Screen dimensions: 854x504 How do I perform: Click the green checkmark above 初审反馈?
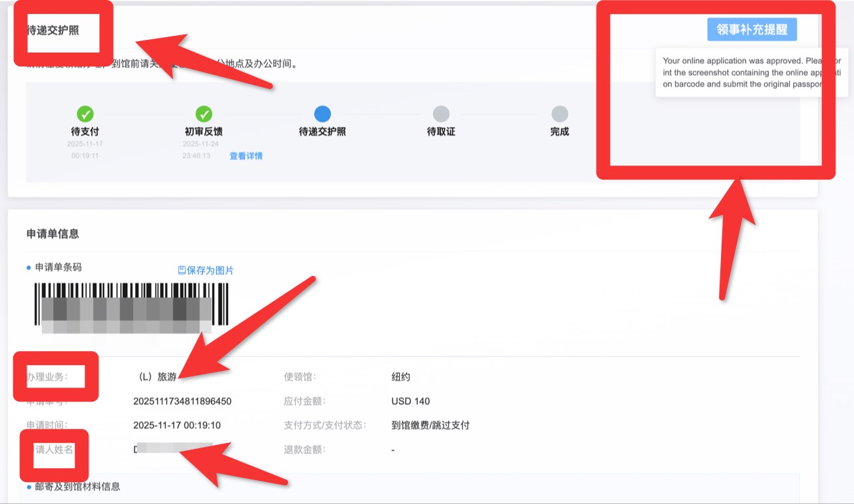tap(204, 114)
